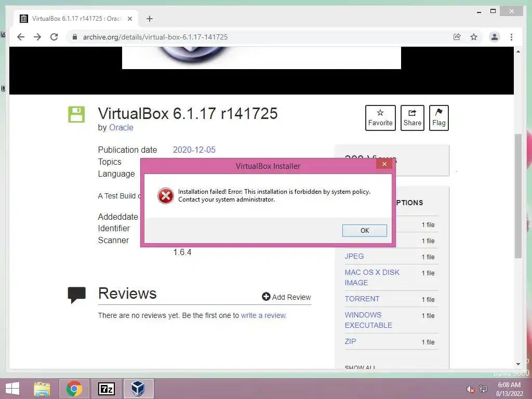Screen dimensions: 532x399
Task: Bookmark this page with the star icon
Action: click(x=474, y=37)
